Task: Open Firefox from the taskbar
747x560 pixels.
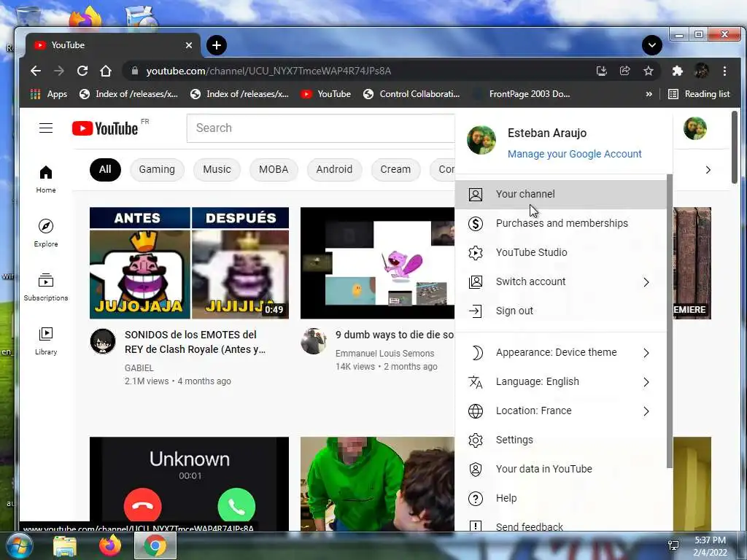Action: pos(110,545)
